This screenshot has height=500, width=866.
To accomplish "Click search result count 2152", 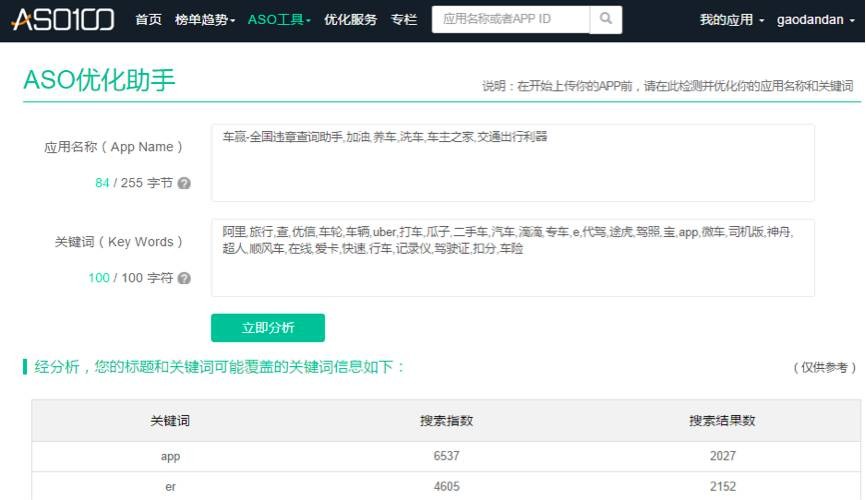I will click(x=722, y=486).
